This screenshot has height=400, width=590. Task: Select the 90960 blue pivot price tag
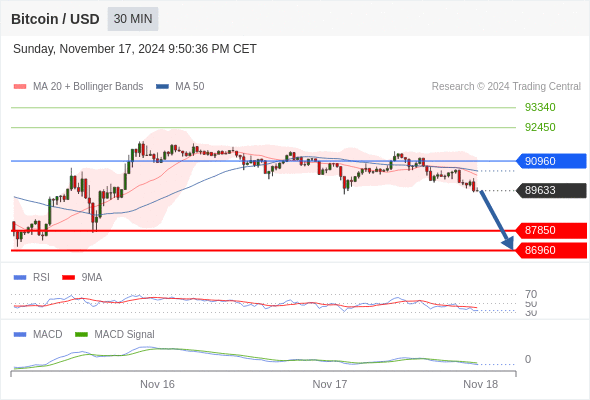point(550,161)
